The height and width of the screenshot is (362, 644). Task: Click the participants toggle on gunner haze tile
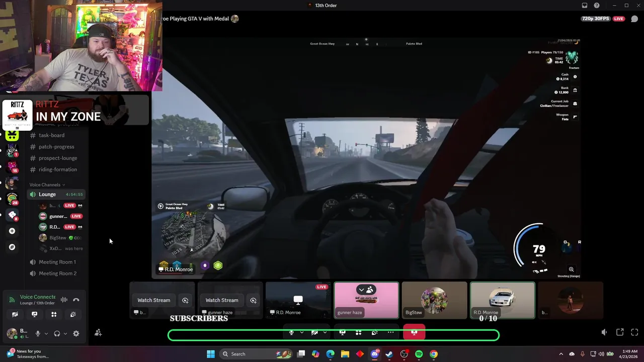click(x=366, y=290)
